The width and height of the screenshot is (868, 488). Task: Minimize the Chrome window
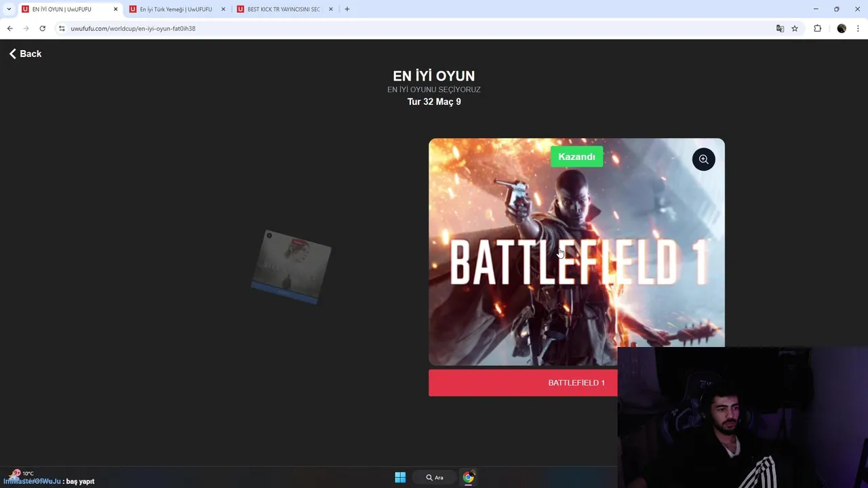(x=816, y=9)
